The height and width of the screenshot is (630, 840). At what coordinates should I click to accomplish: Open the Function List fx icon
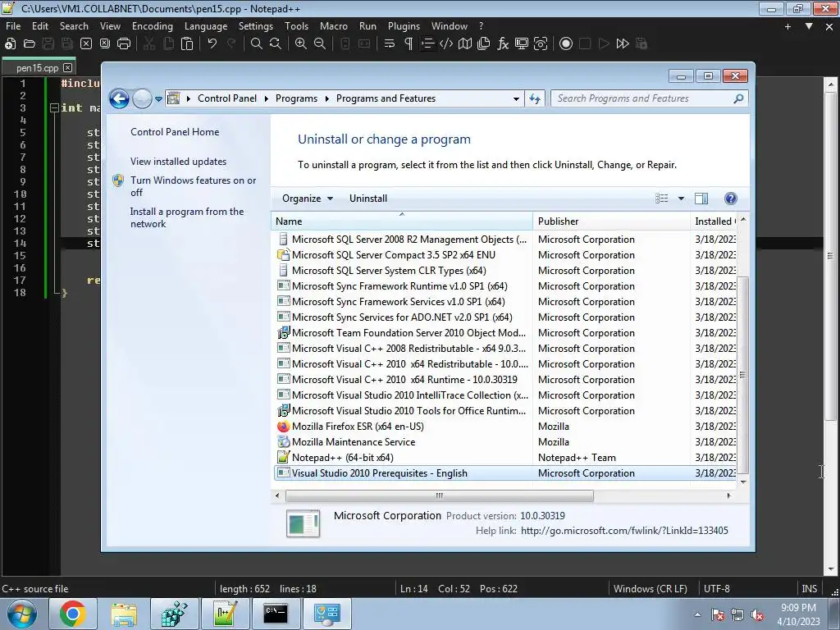[503, 44]
